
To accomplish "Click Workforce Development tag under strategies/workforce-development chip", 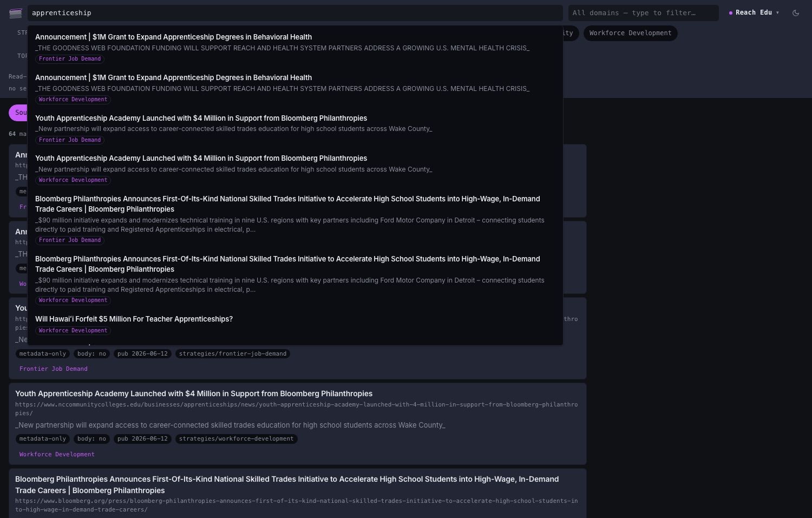I will click(x=57, y=455).
